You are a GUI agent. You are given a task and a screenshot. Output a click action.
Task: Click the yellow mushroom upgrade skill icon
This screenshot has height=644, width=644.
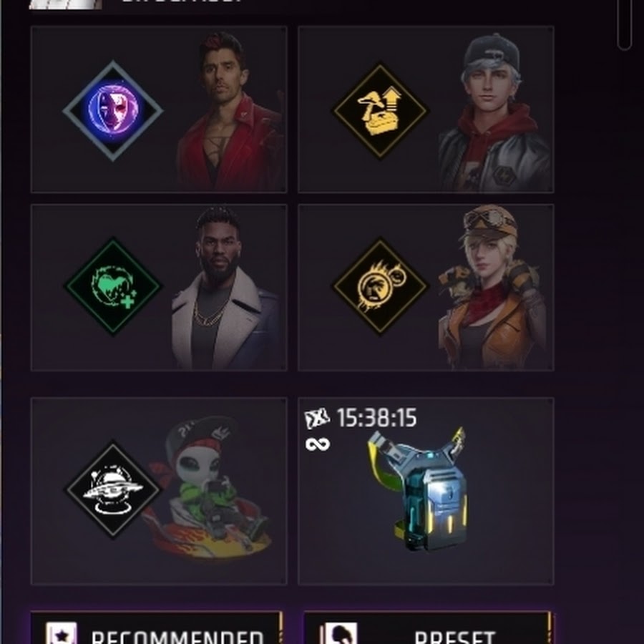[x=380, y=110]
